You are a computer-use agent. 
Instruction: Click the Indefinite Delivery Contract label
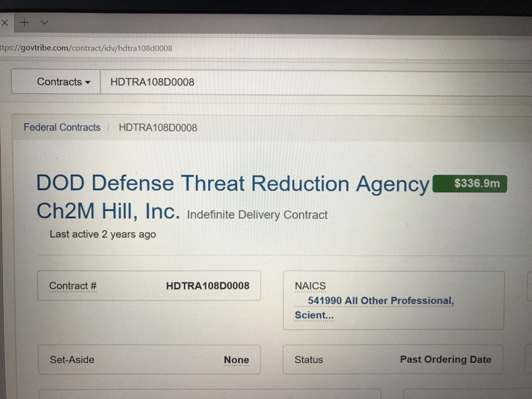coord(257,215)
